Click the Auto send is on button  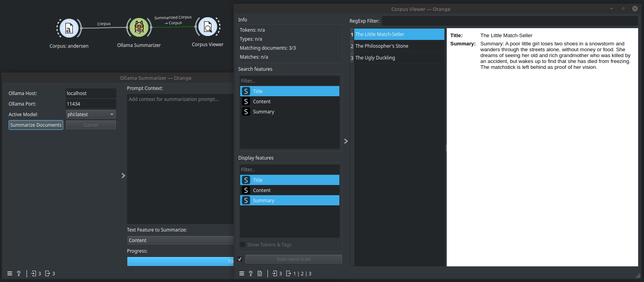294,259
